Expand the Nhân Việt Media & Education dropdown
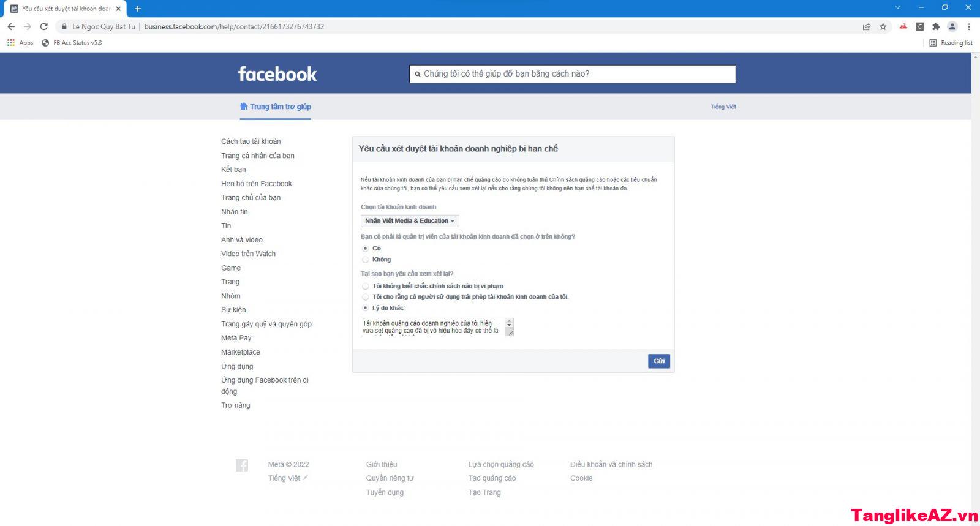Screen dimensions: 980x526 (x=410, y=221)
